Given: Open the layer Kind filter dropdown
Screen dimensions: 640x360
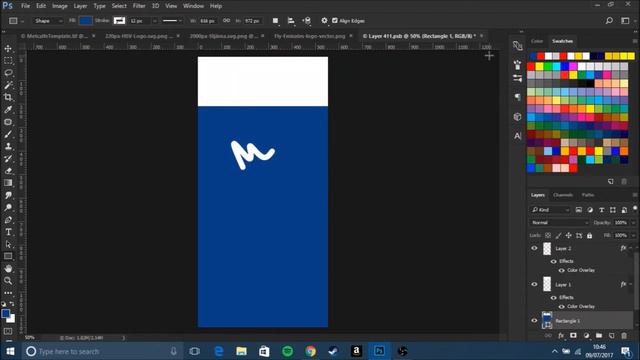Looking at the screenshot, I should (550, 210).
